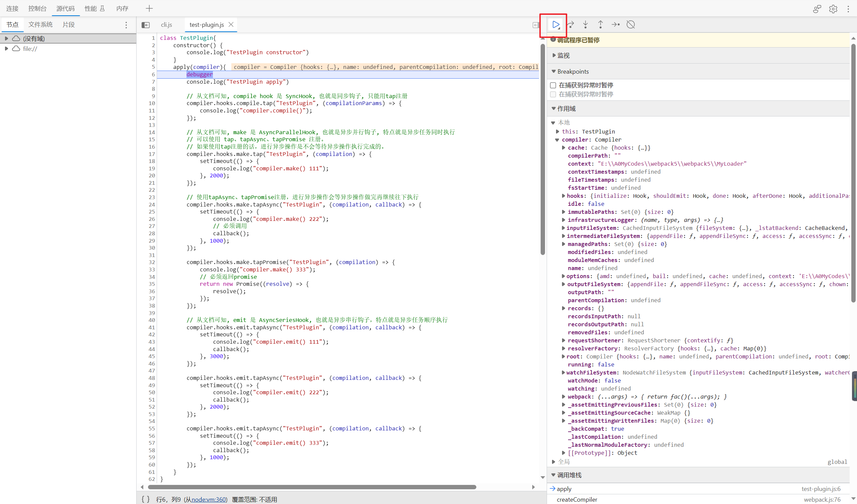Click the single Step arrow icon
The height and width of the screenshot is (504, 857).
[x=615, y=24]
